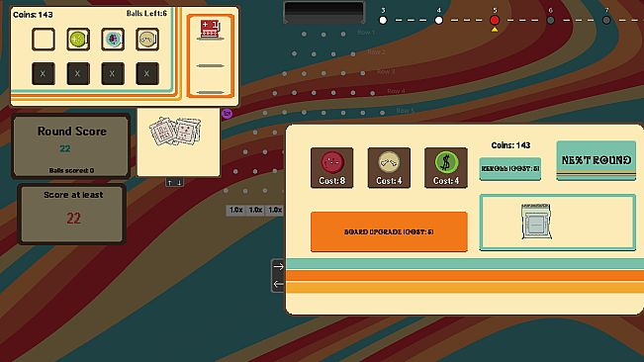Select the red current round marker 5
Viewport: 644px width, 362px height.
tap(495, 20)
